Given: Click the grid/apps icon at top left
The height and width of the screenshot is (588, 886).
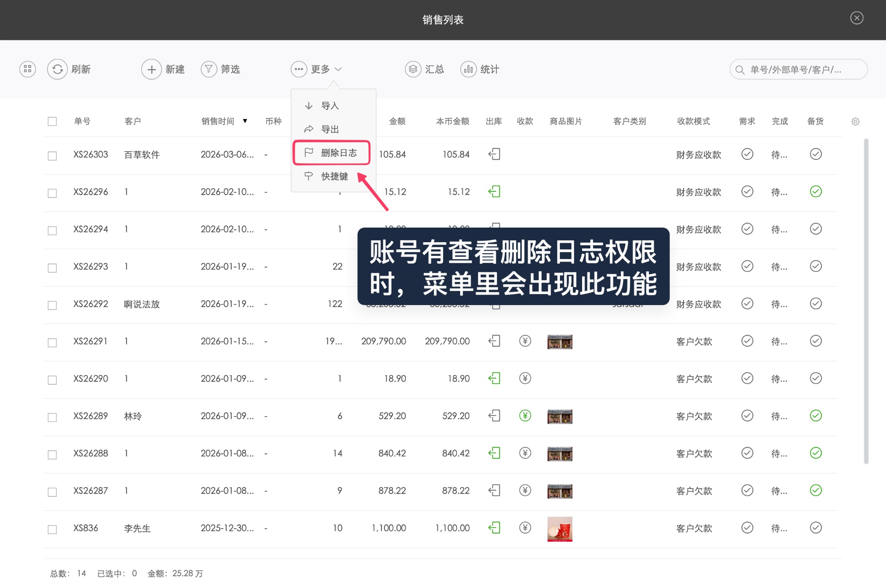Looking at the screenshot, I should [27, 69].
